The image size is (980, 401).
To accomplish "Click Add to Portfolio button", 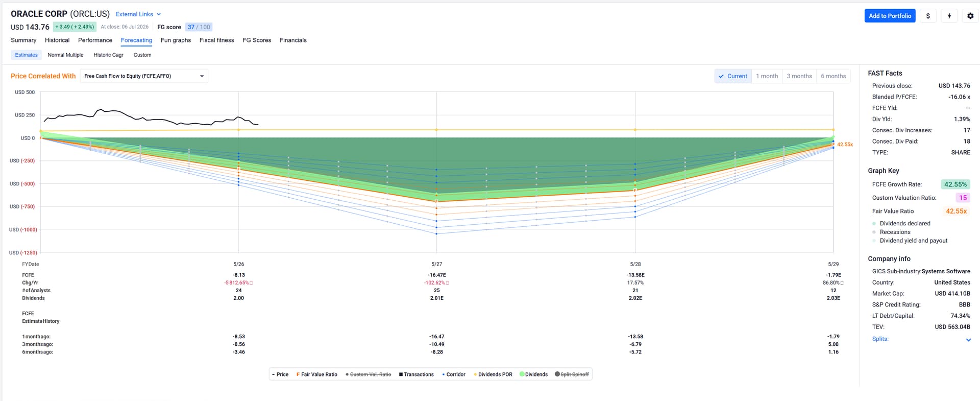I will pos(890,16).
